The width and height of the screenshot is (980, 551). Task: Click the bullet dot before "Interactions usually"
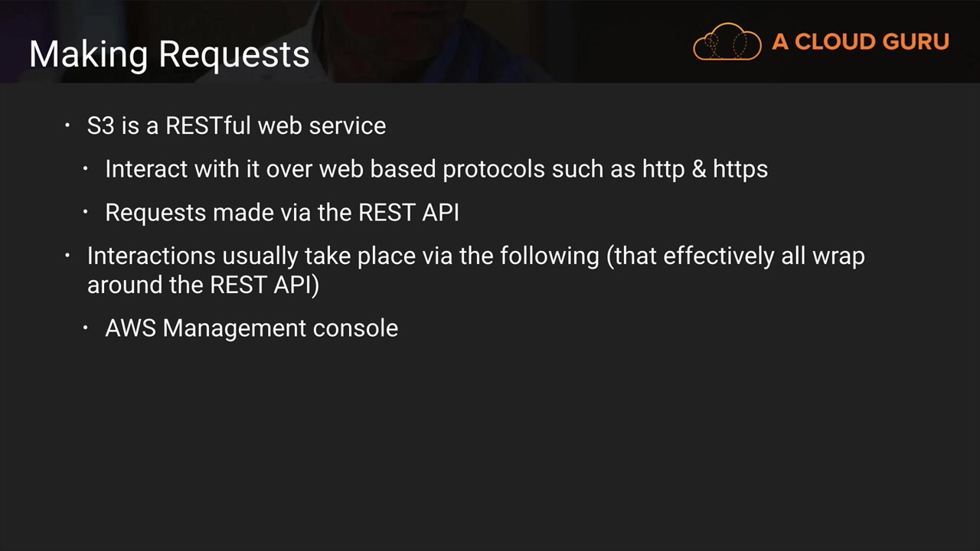pyautogui.click(x=68, y=255)
